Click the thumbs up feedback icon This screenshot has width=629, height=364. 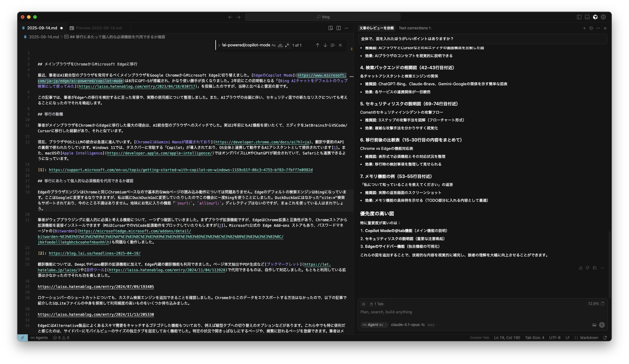coord(581,268)
